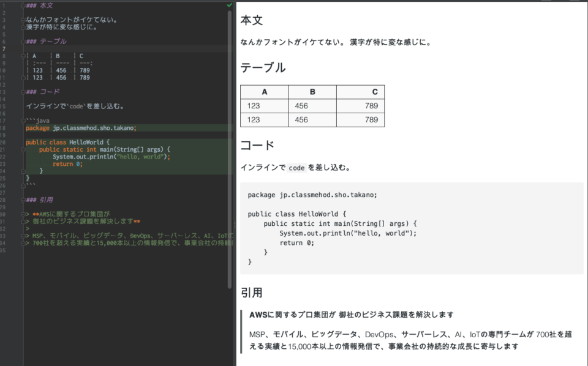This screenshot has width=588, height=366.
Task: Collapse the 引用 blockquote fold arrow
Action: point(23,200)
